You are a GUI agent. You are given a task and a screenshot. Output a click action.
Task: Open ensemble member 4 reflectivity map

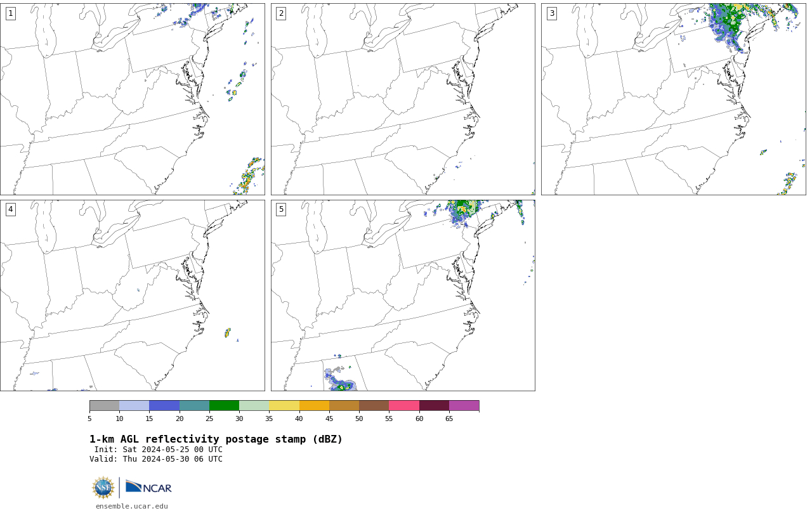pos(132,295)
